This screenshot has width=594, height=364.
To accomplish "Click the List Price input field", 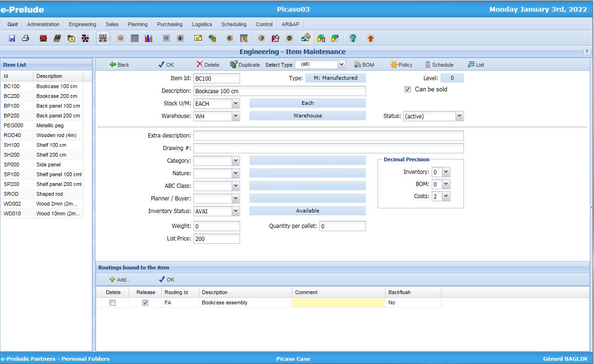I will click(216, 239).
